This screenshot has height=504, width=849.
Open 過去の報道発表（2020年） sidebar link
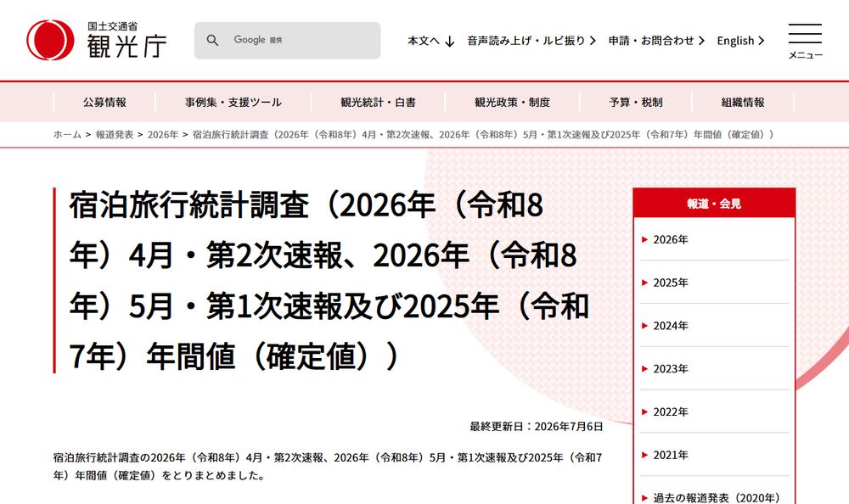tap(717, 497)
